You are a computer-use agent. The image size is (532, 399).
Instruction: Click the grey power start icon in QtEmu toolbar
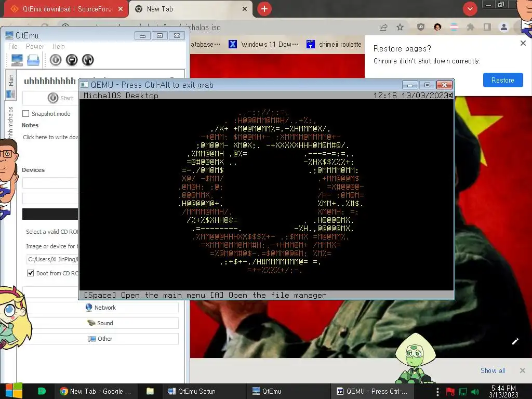click(56, 60)
